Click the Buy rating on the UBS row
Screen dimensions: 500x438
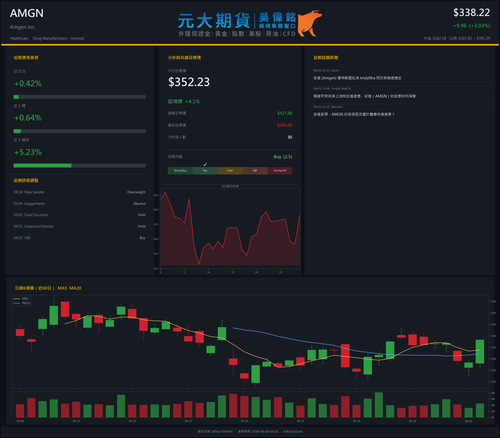coord(143,238)
